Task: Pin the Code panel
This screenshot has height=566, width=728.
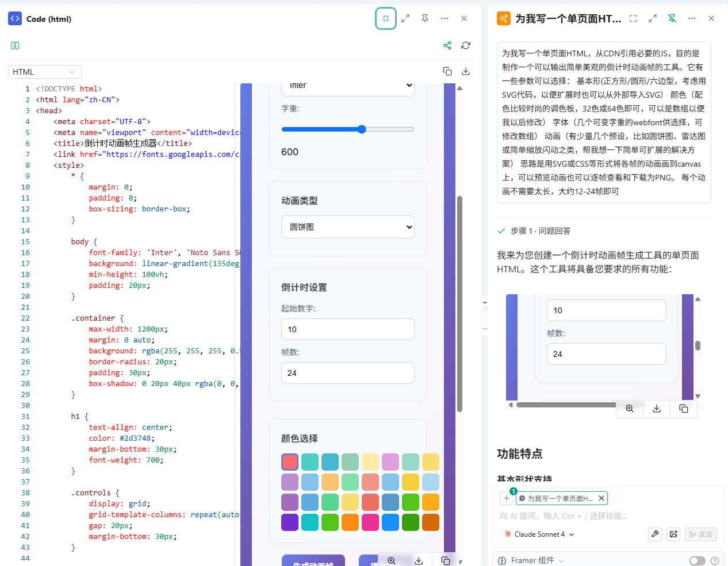Action: coord(425,18)
